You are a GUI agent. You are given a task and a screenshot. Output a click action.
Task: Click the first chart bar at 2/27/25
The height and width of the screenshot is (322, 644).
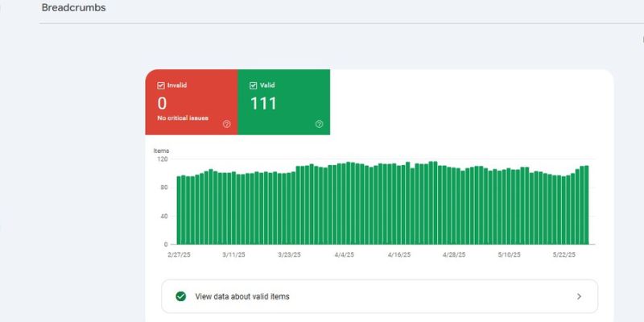click(180, 209)
